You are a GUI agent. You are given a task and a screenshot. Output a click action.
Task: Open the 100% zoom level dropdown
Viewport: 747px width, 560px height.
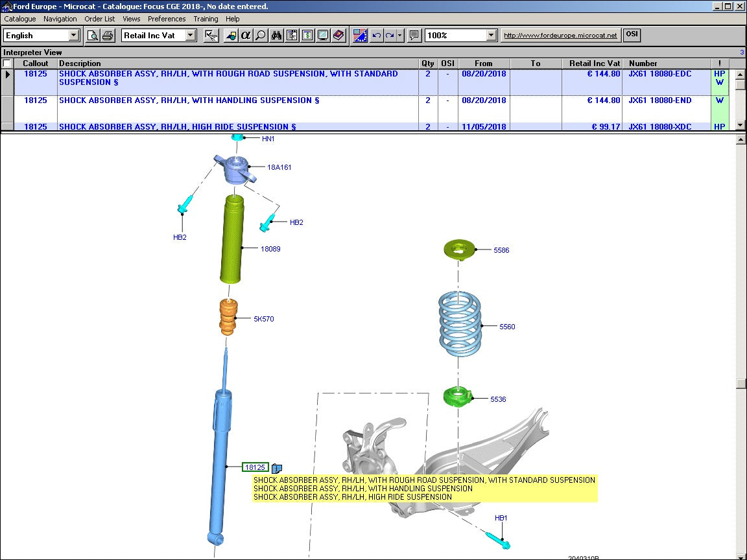[x=491, y=35]
